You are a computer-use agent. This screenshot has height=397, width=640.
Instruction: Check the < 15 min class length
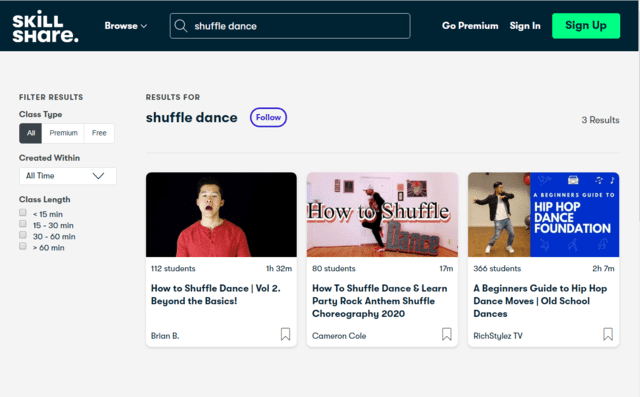pos(23,213)
